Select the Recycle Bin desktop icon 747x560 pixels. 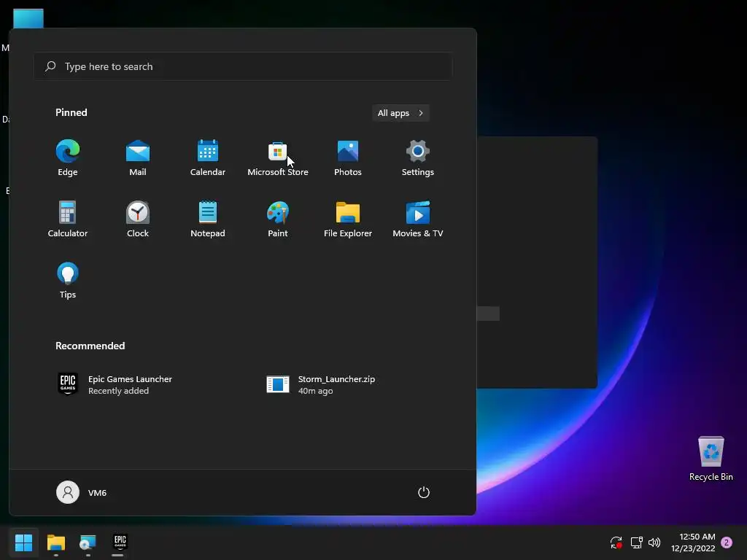pos(711,458)
